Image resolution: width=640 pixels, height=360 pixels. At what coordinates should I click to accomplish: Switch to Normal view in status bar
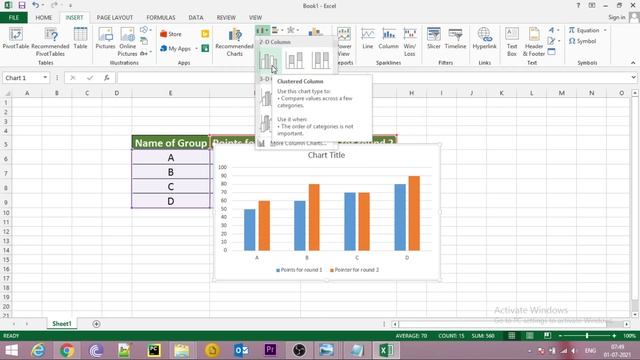(x=511, y=336)
